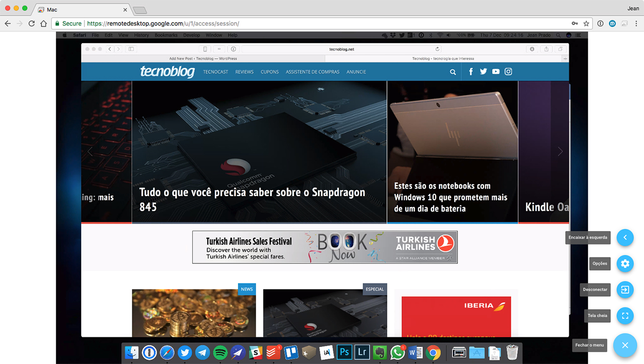The height and width of the screenshot is (364, 644).
Task: Advance carousel with the right arrow
Action: (x=560, y=151)
